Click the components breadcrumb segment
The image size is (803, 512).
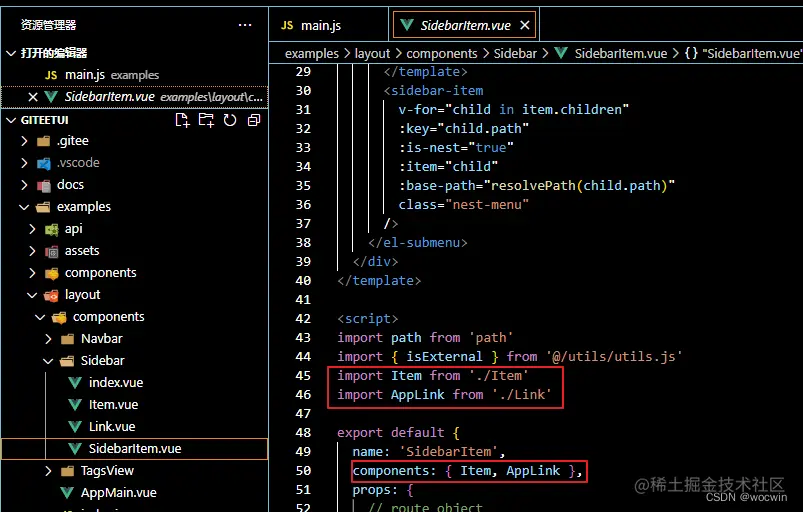click(441, 54)
